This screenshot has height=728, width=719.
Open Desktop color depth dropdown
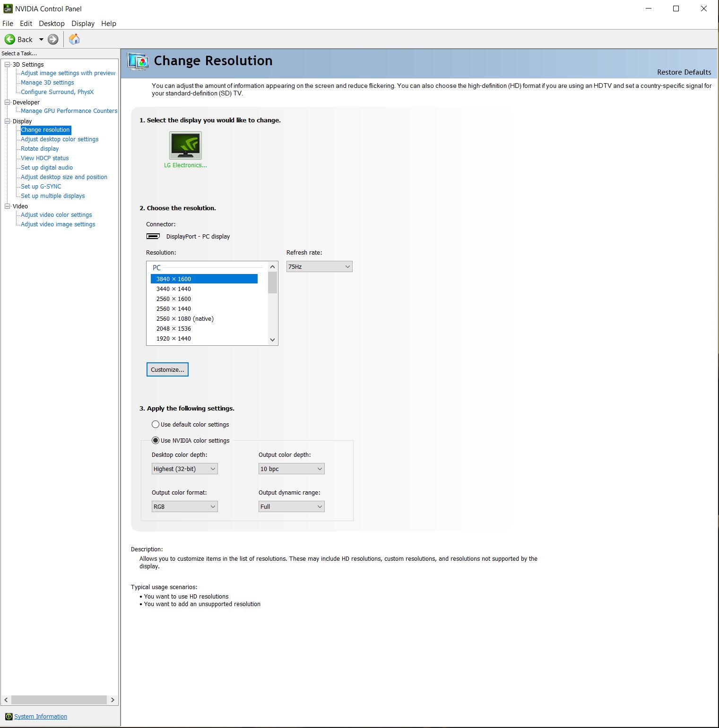click(185, 469)
